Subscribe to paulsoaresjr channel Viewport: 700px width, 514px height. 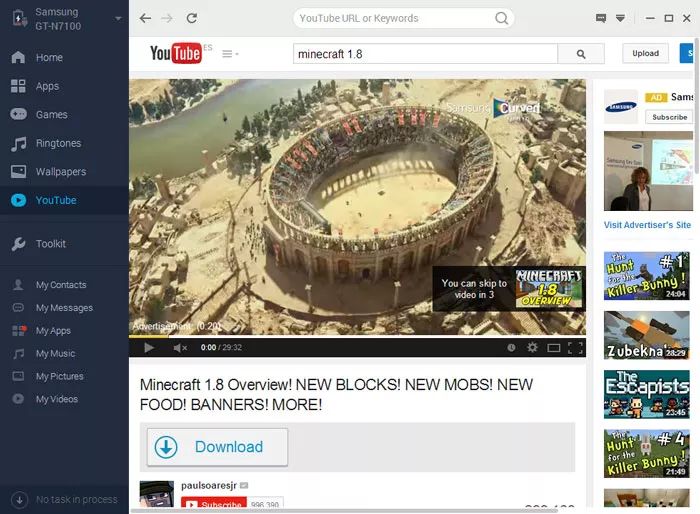214,503
